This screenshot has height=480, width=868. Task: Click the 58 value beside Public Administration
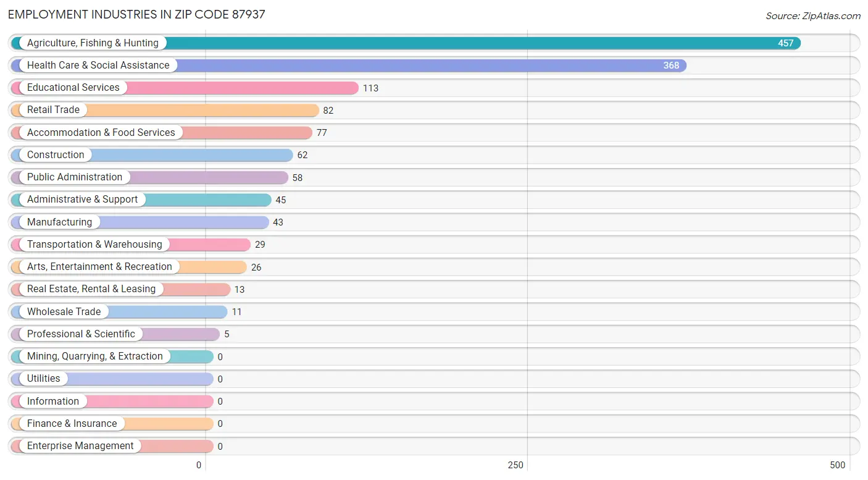298,178
